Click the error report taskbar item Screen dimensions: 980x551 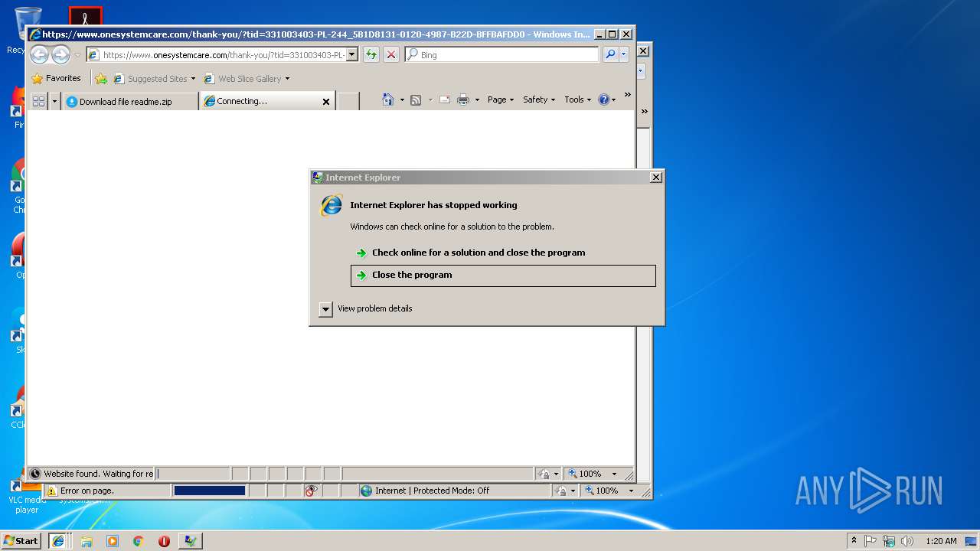click(191, 541)
